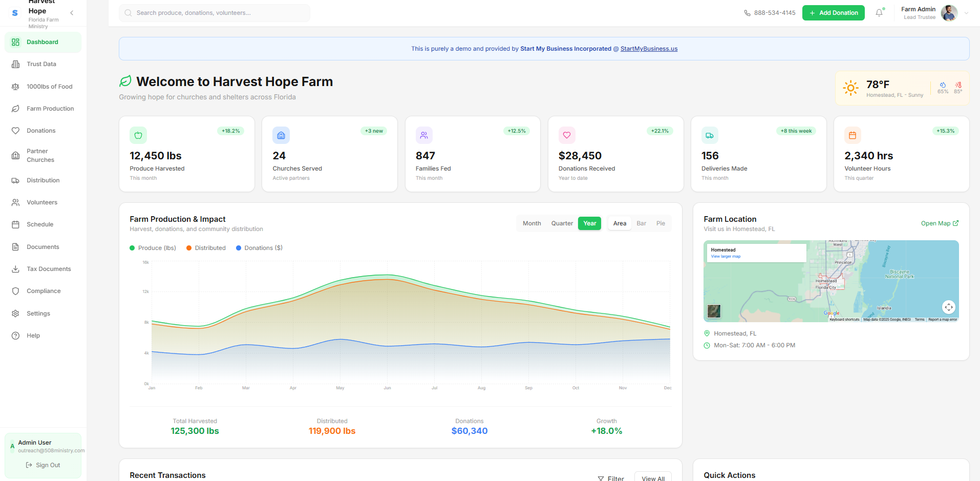Image resolution: width=980 pixels, height=481 pixels.
Task: Click View larger map link
Action: 726,256
